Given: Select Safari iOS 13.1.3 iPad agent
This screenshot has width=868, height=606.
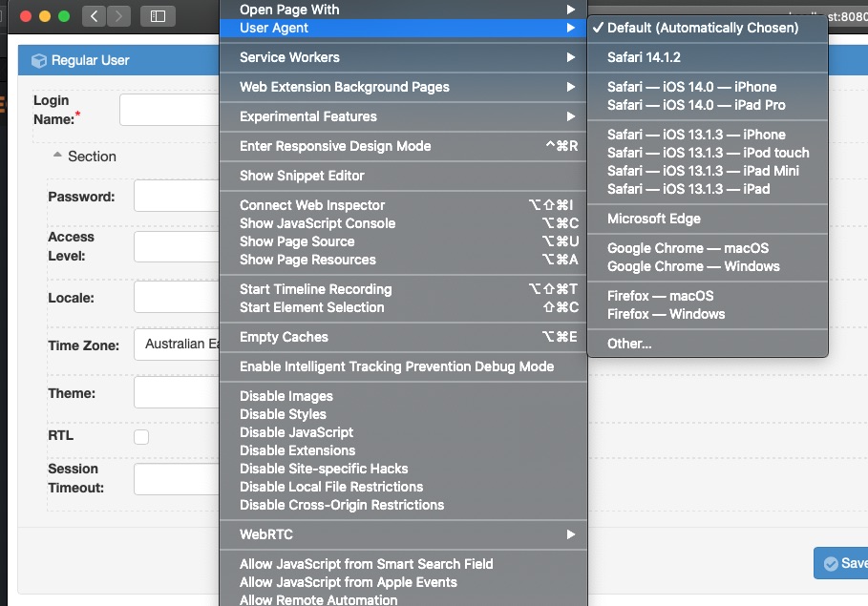Looking at the screenshot, I should 708,189.
